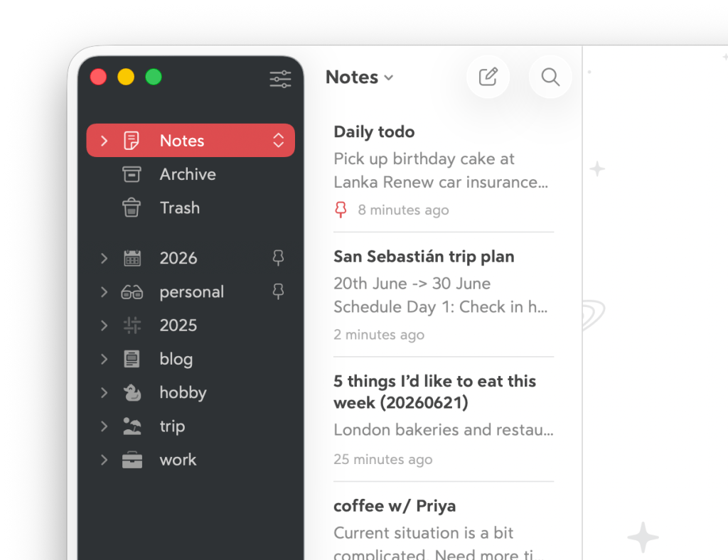Expand the hobby tag

(105, 392)
